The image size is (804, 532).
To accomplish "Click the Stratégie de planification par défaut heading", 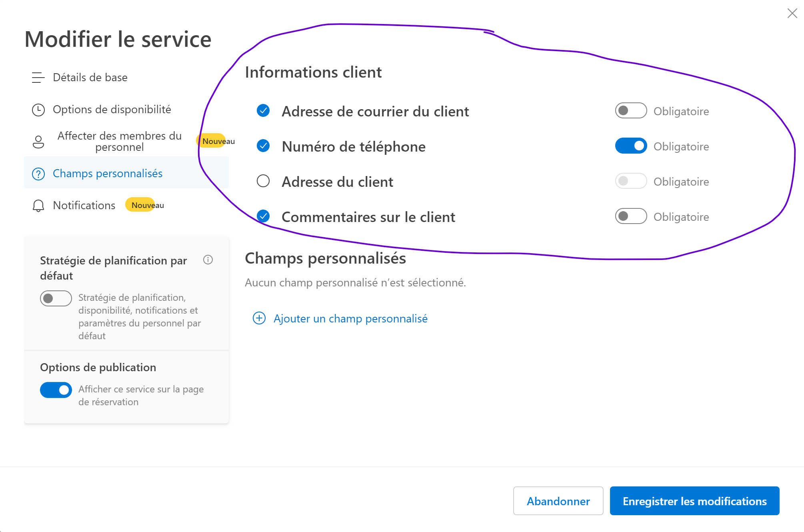I will (x=114, y=268).
